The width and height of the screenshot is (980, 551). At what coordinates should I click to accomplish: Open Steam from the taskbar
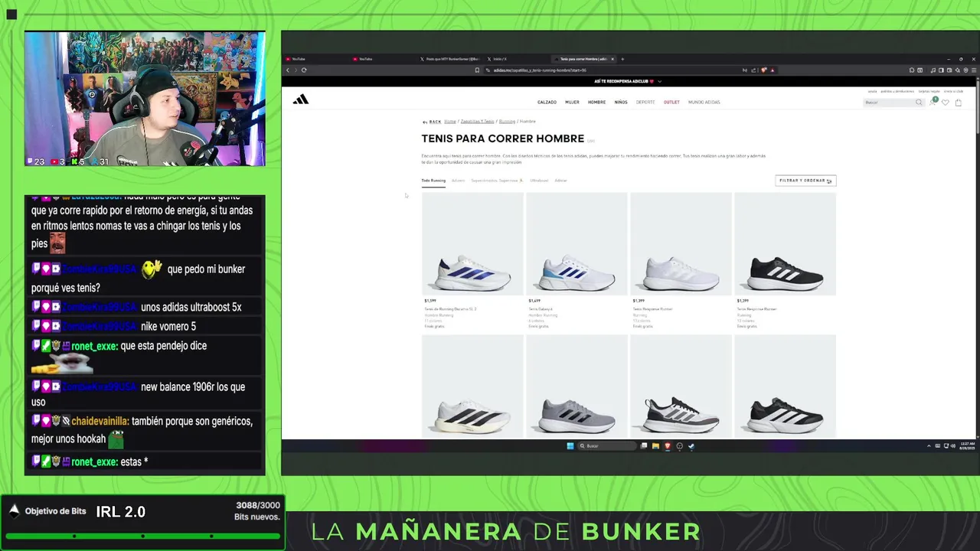tap(691, 446)
